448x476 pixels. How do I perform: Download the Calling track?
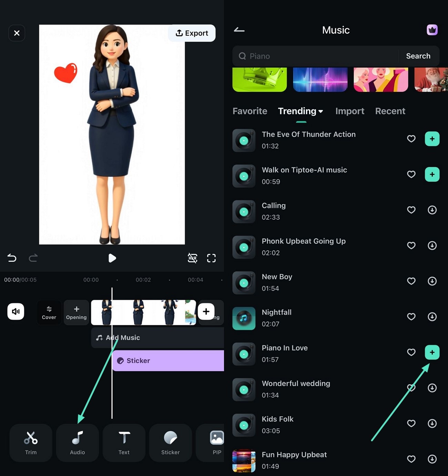(432, 210)
